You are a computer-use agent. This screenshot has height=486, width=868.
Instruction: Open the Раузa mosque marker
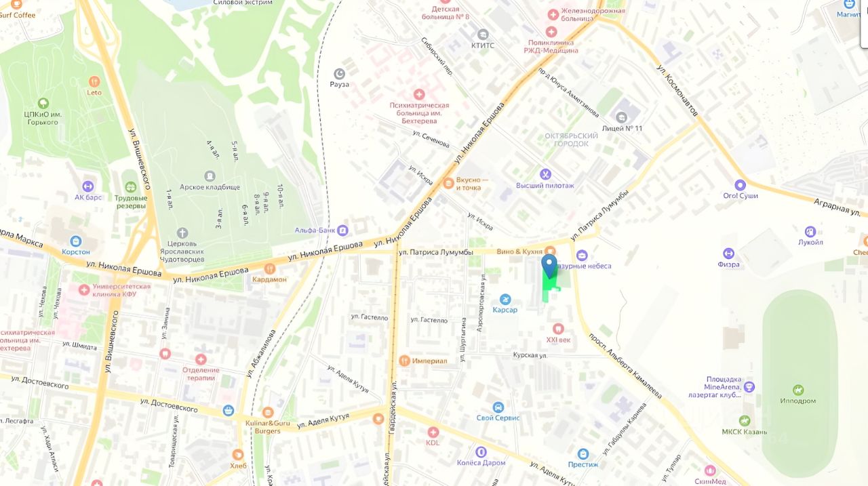[x=339, y=73]
